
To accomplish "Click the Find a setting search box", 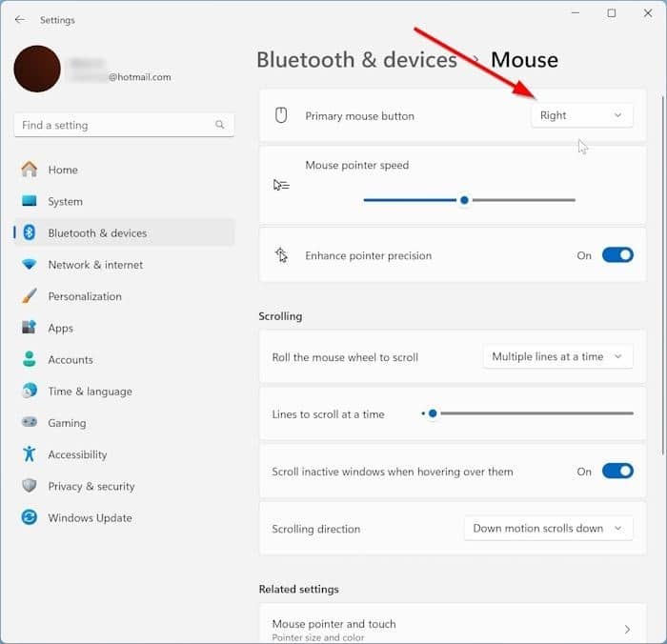I will tap(112, 125).
